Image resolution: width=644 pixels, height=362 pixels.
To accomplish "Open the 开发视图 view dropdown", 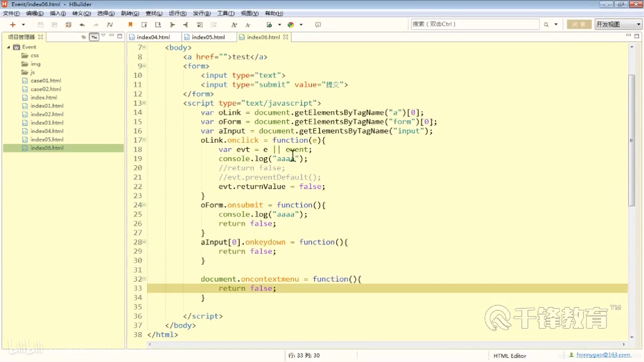I will [618, 24].
